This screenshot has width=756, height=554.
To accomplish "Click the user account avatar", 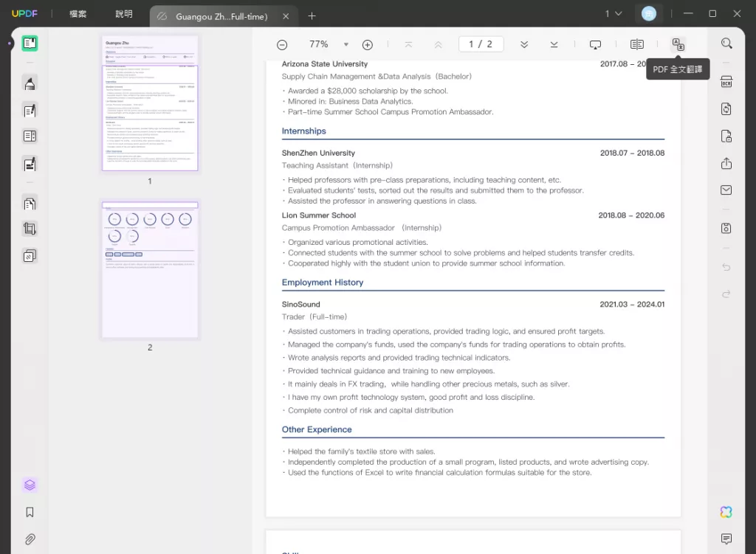I will (x=649, y=14).
